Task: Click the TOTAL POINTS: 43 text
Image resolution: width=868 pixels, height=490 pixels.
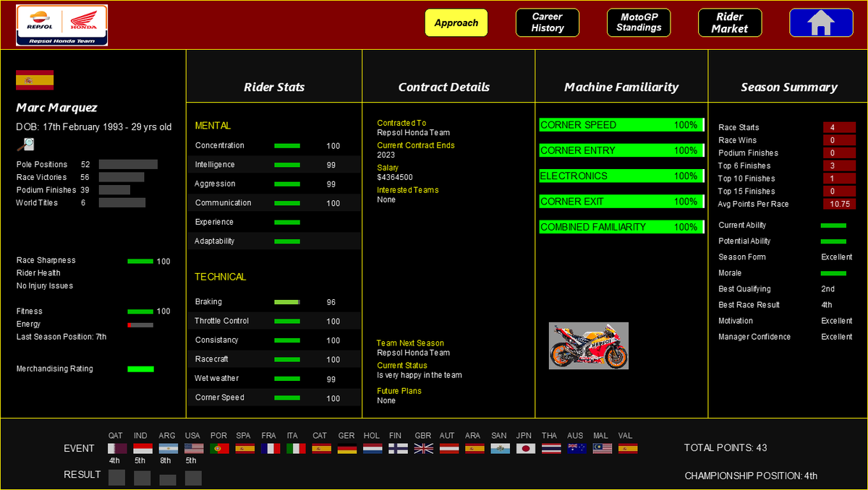Action: 726,448
